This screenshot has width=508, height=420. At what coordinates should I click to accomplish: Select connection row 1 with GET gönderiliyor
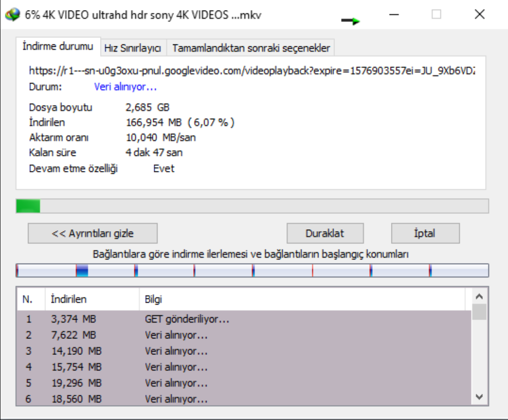pos(187,319)
